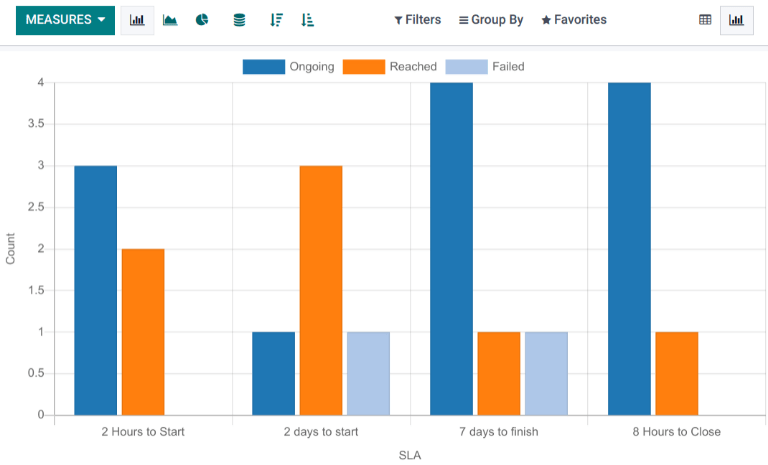Switch to pie chart icon
768x465 pixels.
click(202, 20)
